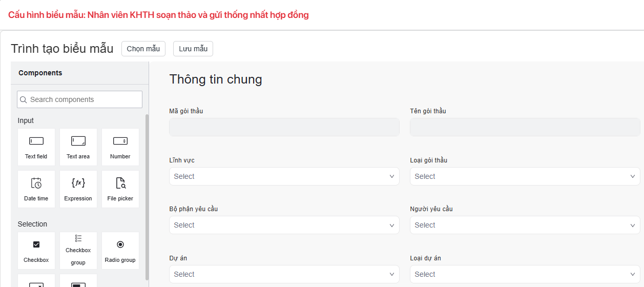Choose the Number input component
Image resolution: width=644 pixels, height=287 pixels.
[120, 147]
